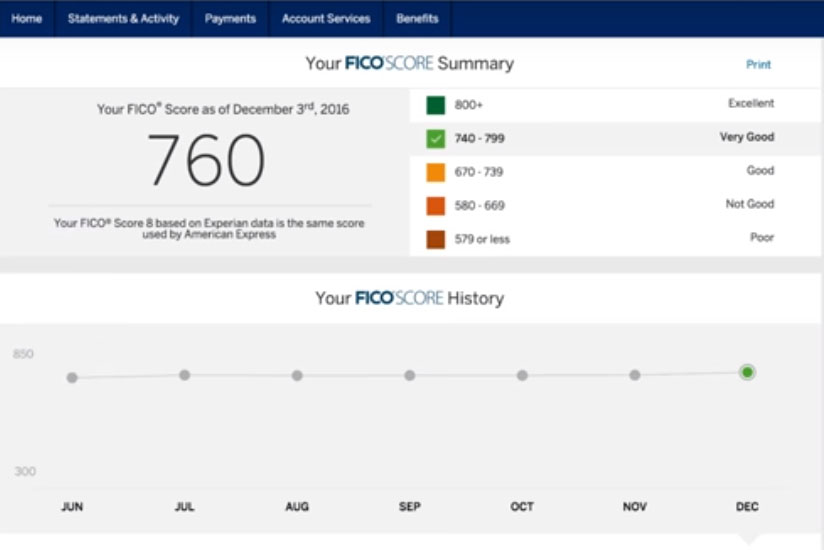
Task: Open Account Services menu
Action: (326, 18)
